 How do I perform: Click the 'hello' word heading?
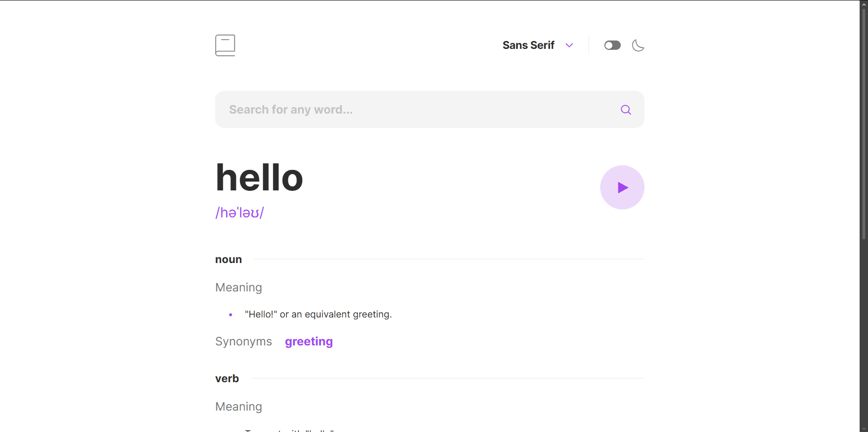pyautogui.click(x=259, y=178)
